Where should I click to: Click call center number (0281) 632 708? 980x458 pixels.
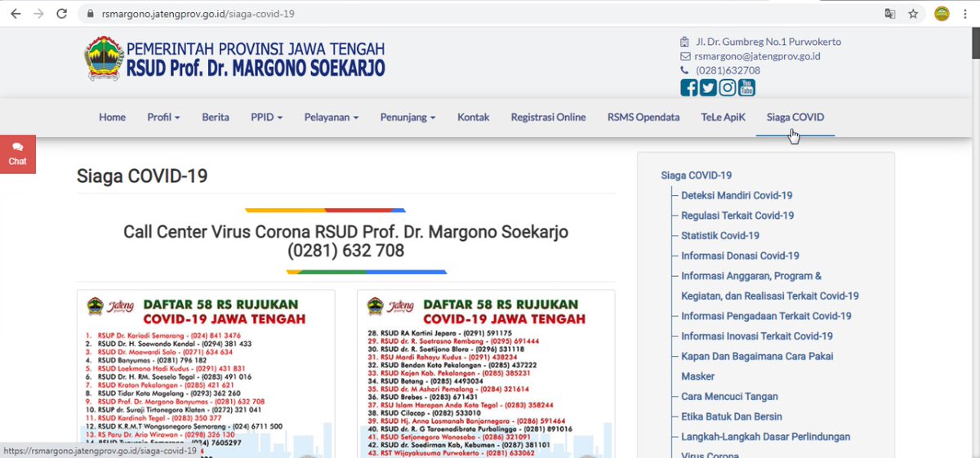click(x=345, y=251)
